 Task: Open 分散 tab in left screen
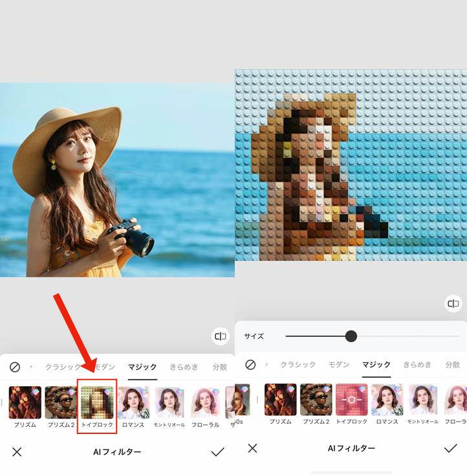[x=220, y=367]
